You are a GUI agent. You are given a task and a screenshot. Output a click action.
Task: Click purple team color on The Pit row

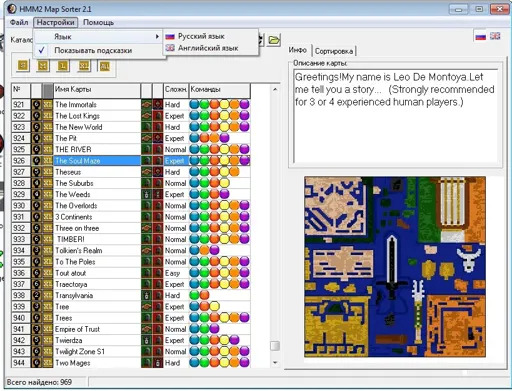click(x=224, y=138)
